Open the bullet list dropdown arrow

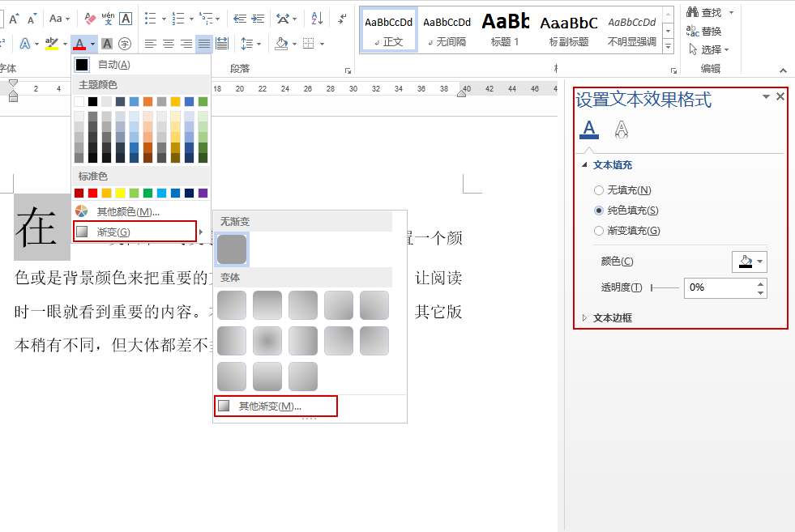pos(164,19)
